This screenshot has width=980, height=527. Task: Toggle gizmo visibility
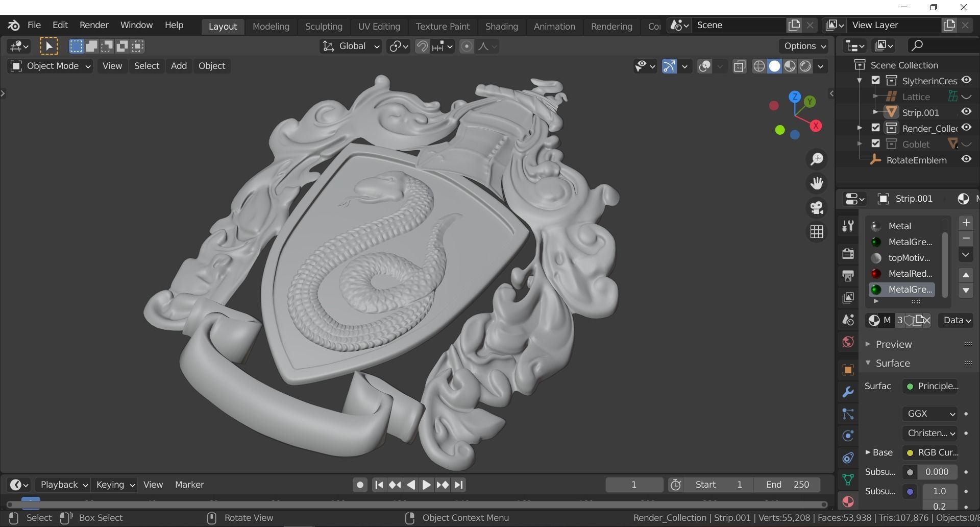coord(669,66)
